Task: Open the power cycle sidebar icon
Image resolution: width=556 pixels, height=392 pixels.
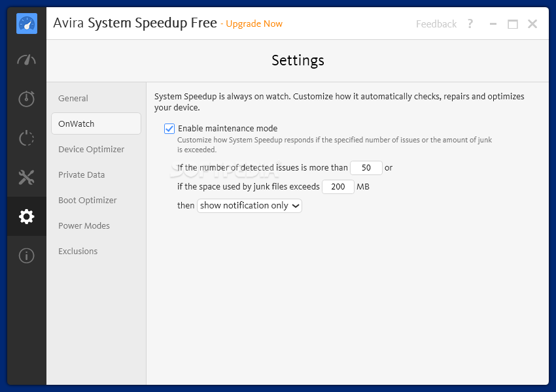Action: pos(27,138)
